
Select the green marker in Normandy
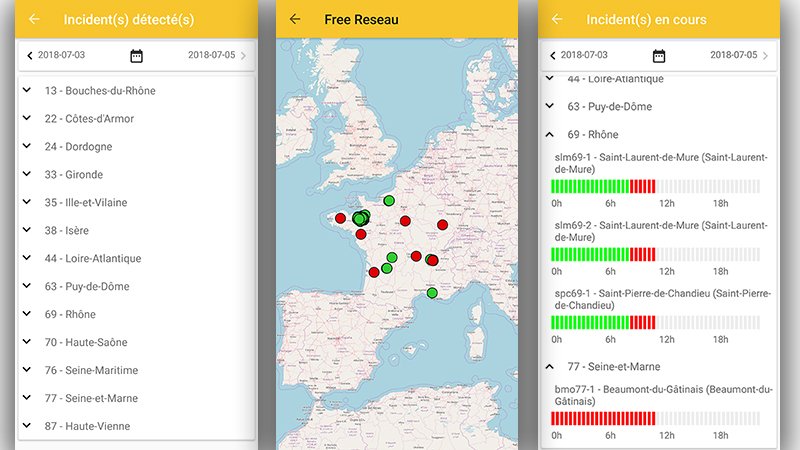pyautogui.click(x=389, y=201)
